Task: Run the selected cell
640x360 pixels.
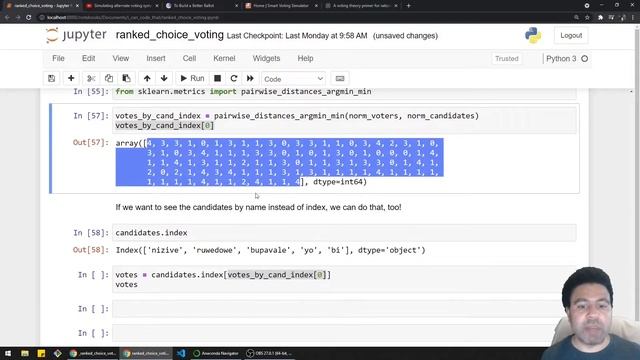Action: tap(192, 78)
